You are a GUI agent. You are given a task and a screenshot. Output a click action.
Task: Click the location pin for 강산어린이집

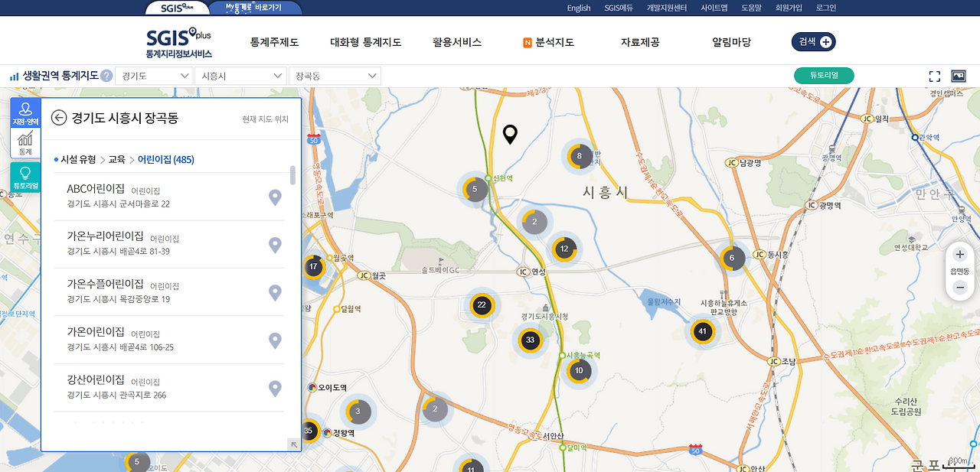click(275, 389)
